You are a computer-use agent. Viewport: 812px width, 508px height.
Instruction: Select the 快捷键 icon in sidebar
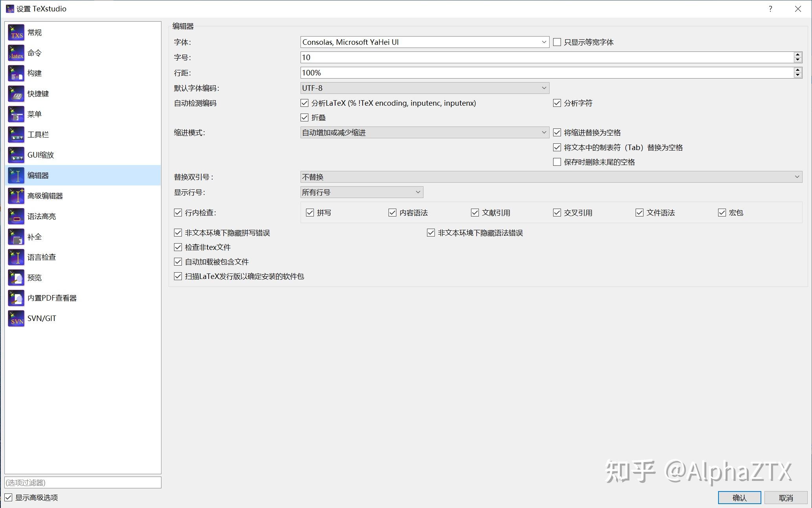coord(16,94)
